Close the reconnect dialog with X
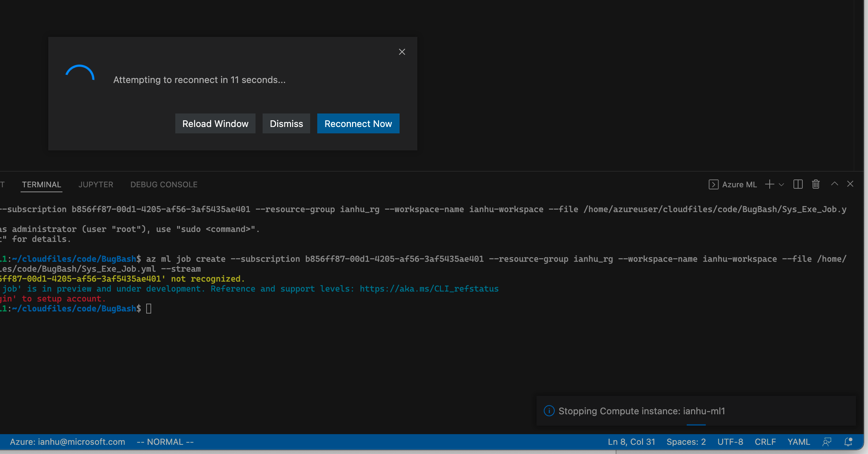This screenshot has height=454, width=868. (402, 52)
